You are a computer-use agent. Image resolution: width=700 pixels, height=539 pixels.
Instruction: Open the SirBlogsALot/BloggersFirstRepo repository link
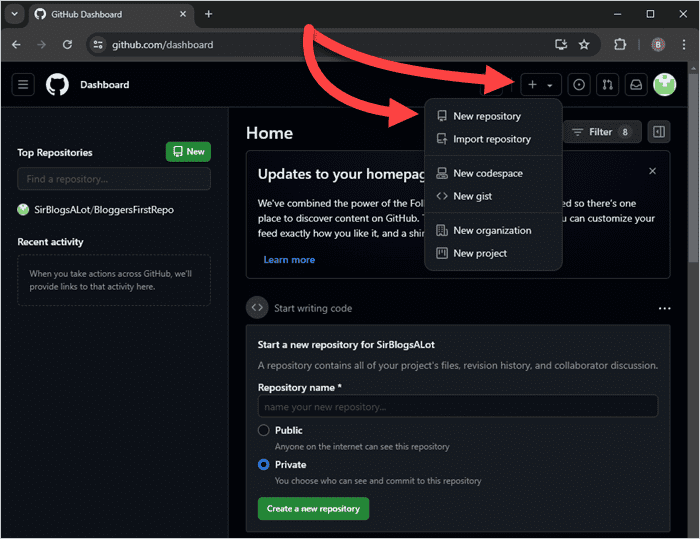[x=104, y=209]
